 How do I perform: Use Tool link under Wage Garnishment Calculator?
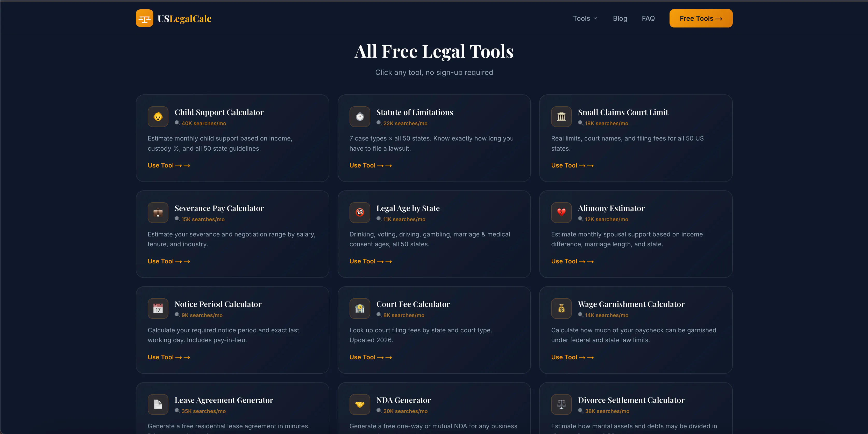click(572, 357)
